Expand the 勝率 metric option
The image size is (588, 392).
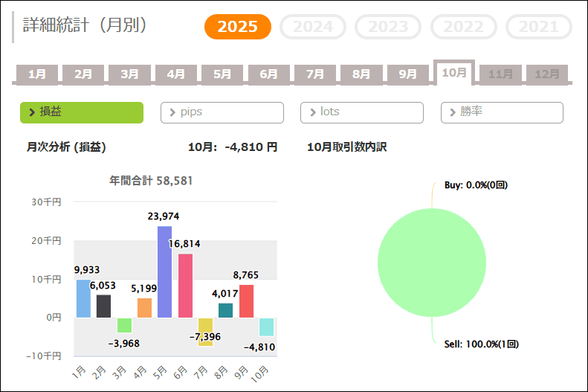502,112
